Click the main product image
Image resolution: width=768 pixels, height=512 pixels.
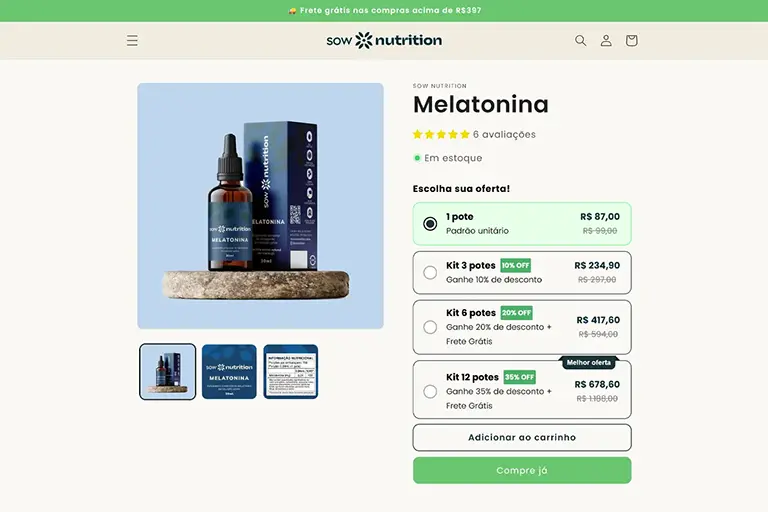point(261,206)
